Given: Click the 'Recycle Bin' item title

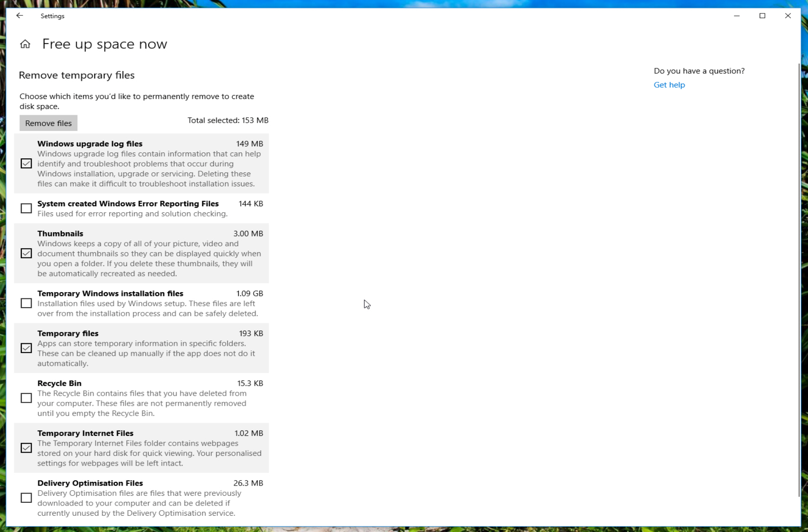Looking at the screenshot, I should click(59, 383).
